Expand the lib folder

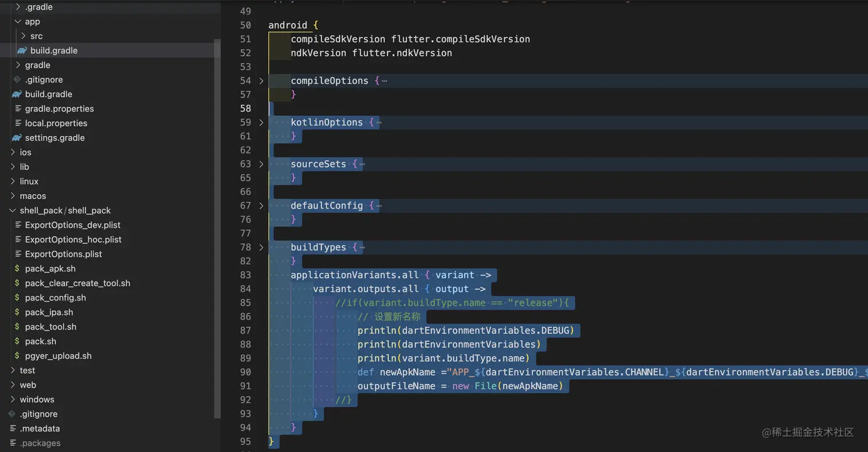click(12, 167)
